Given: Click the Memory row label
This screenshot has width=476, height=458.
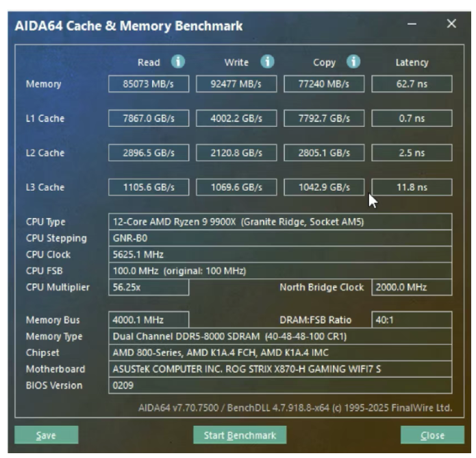Looking at the screenshot, I should (43, 84).
